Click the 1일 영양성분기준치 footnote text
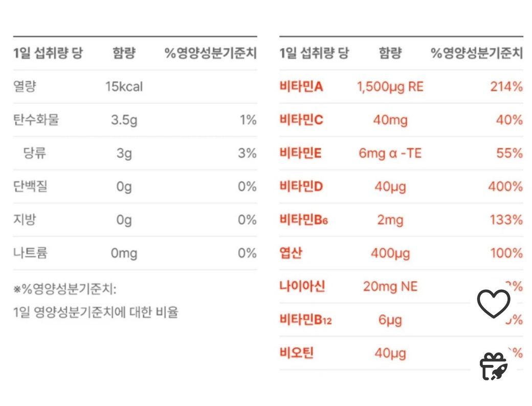The height and width of the screenshot is (406, 532). point(96,312)
